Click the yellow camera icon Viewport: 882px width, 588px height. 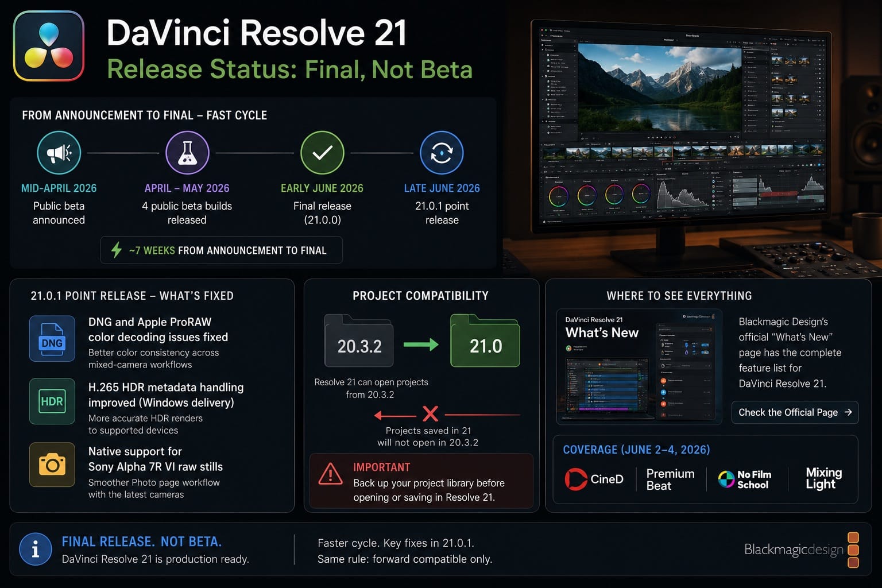52,465
